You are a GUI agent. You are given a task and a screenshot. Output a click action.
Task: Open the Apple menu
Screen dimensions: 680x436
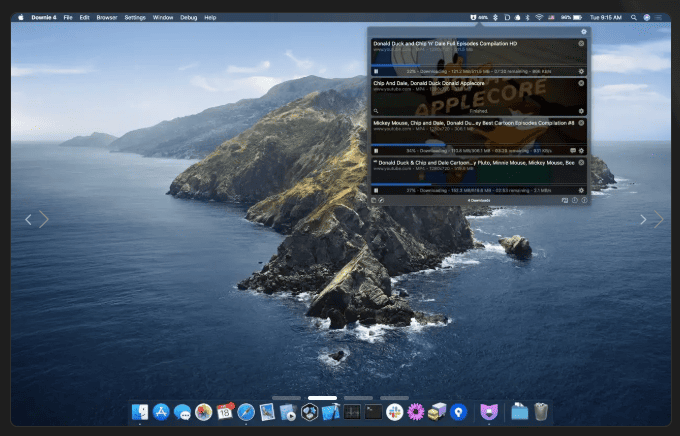(x=20, y=17)
